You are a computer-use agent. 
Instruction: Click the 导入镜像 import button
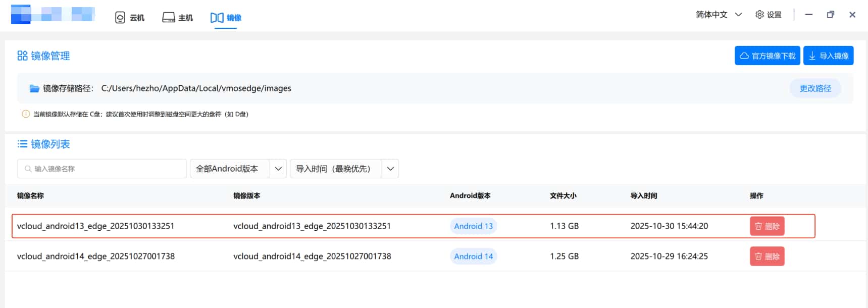click(828, 56)
